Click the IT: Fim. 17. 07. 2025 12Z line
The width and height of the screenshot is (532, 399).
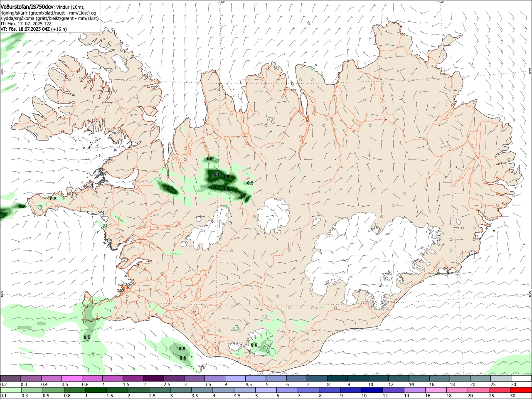[x=26, y=24]
